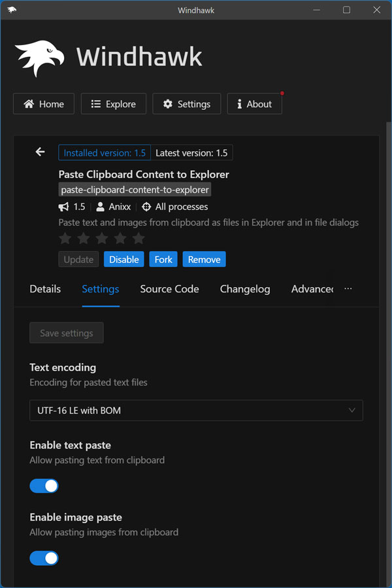Screen dimensions: 392x588
Task: Rate the mod four stars
Action: tap(120, 237)
